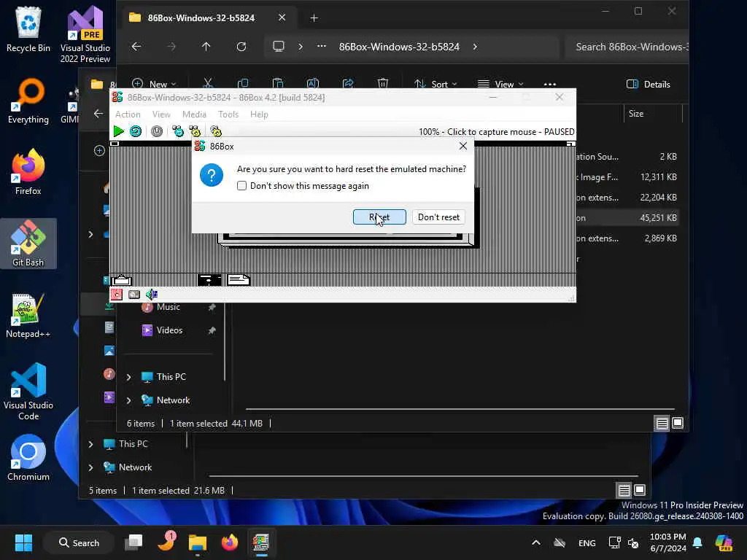Open the 86Box View menu

tap(161, 114)
